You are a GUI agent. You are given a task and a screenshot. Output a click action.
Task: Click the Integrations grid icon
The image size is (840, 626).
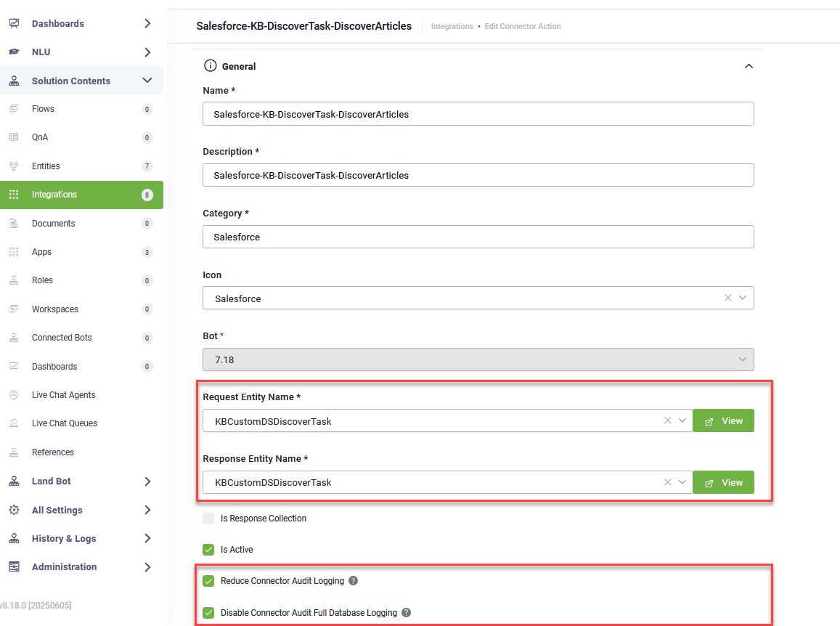[14, 195]
